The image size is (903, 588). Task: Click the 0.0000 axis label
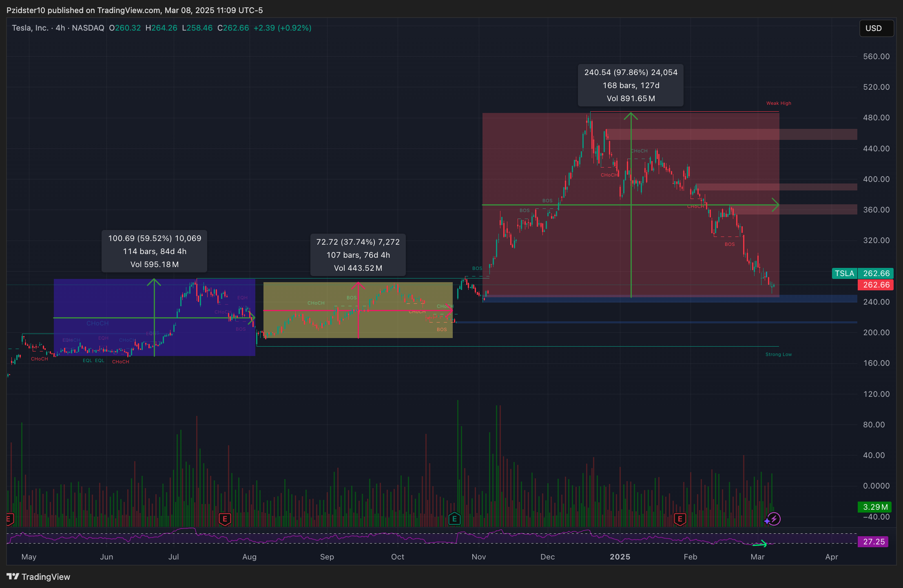click(876, 486)
